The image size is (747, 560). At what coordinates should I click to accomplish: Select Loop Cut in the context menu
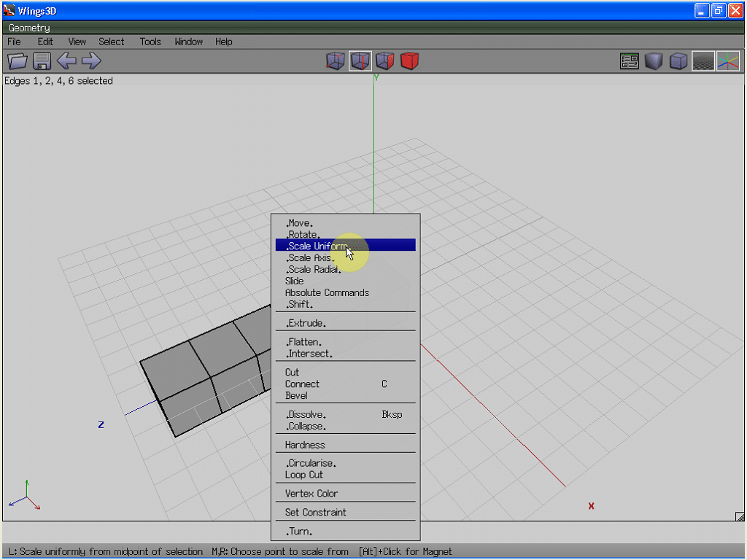[x=304, y=475]
